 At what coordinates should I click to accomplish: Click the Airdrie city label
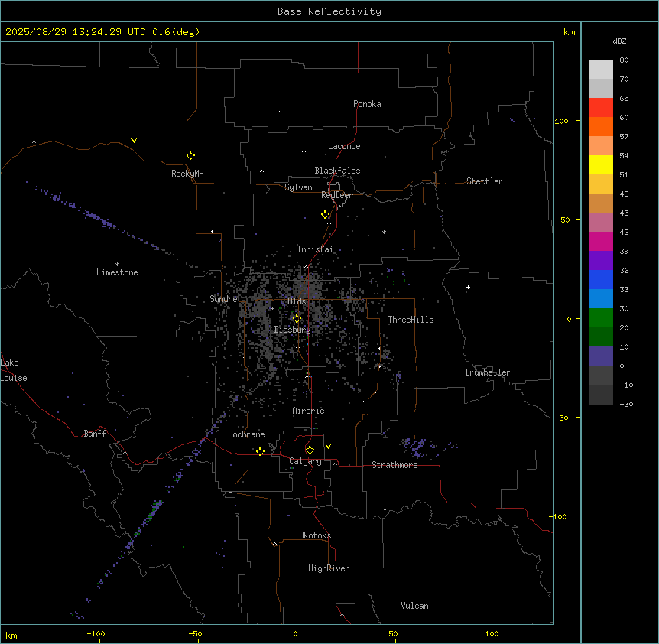point(308,411)
